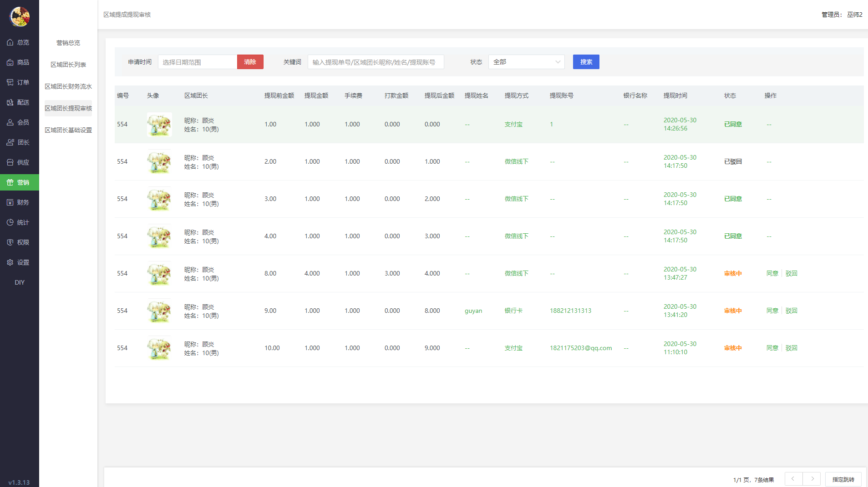Viewport: 868px width, 487px height.
Task: Click the home icon for 总览
Action: click(10, 42)
